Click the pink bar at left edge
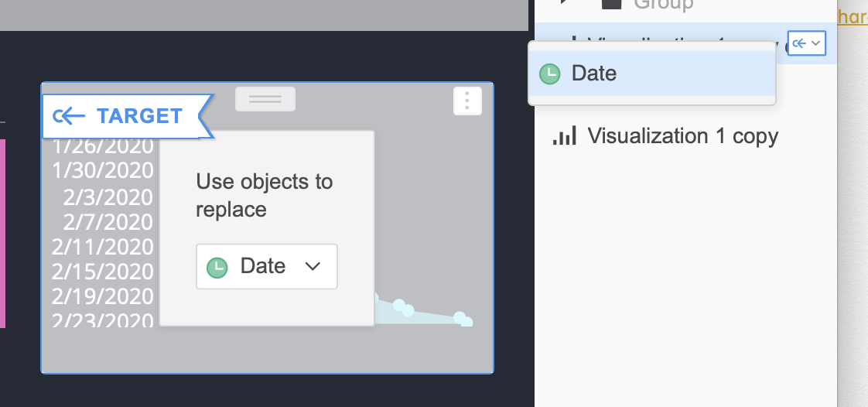 click(2, 232)
